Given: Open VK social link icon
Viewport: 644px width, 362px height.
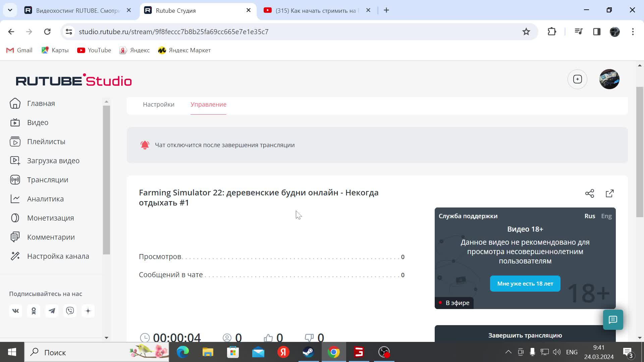Looking at the screenshot, I should click(x=15, y=311).
